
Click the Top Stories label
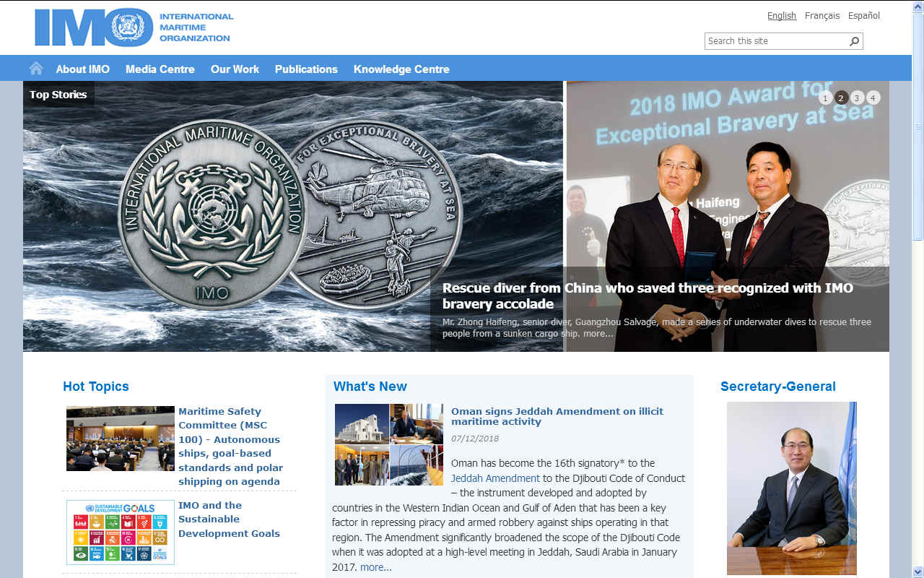(58, 95)
